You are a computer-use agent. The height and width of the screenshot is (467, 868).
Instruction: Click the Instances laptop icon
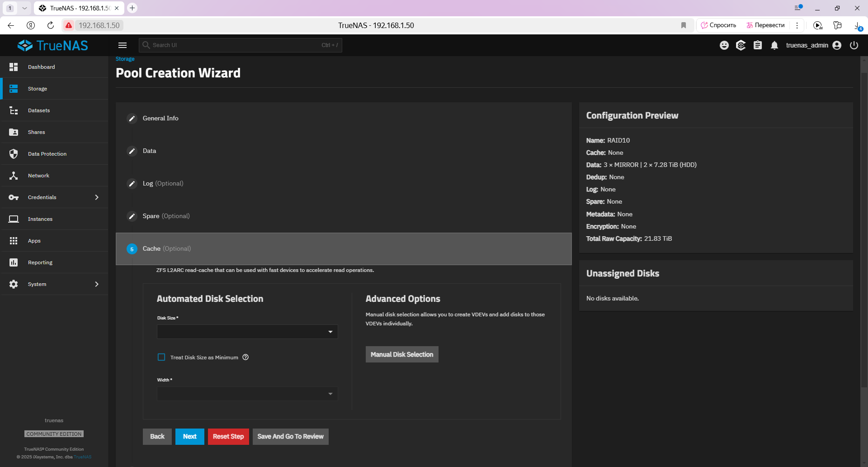[x=14, y=219]
